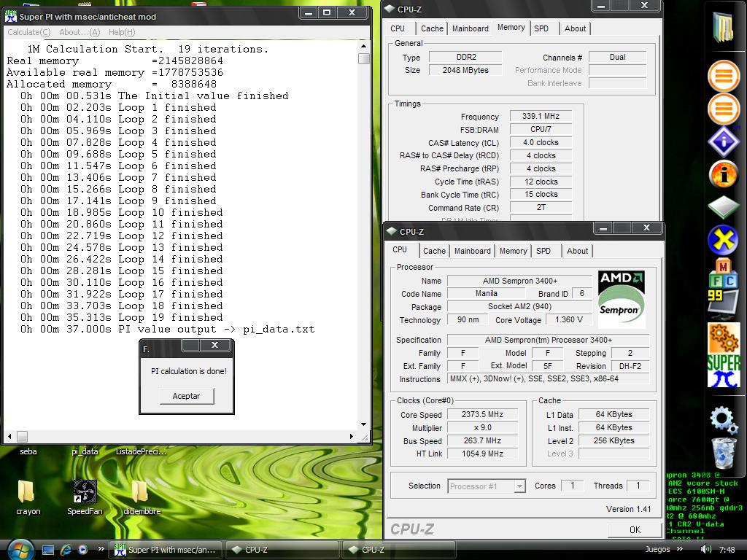The image size is (747, 560).
Task: Open the diciembbre desktop folder
Action: [x=142, y=497]
